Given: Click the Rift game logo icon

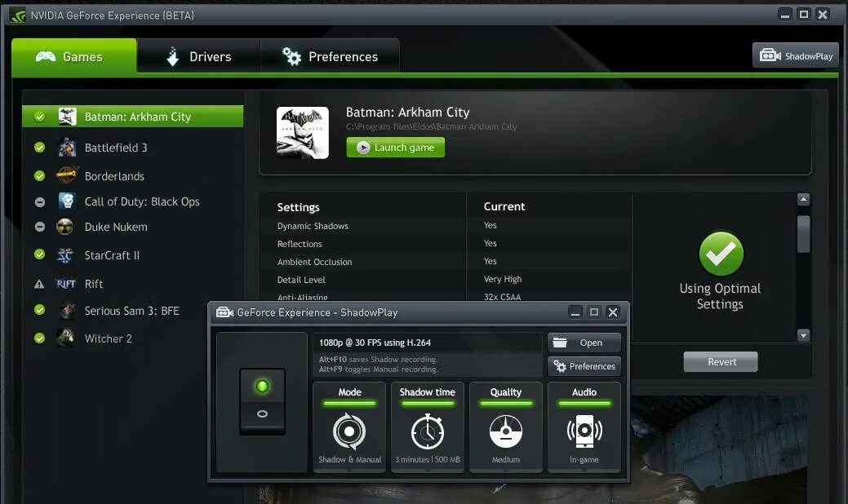Looking at the screenshot, I should [66, 284].
